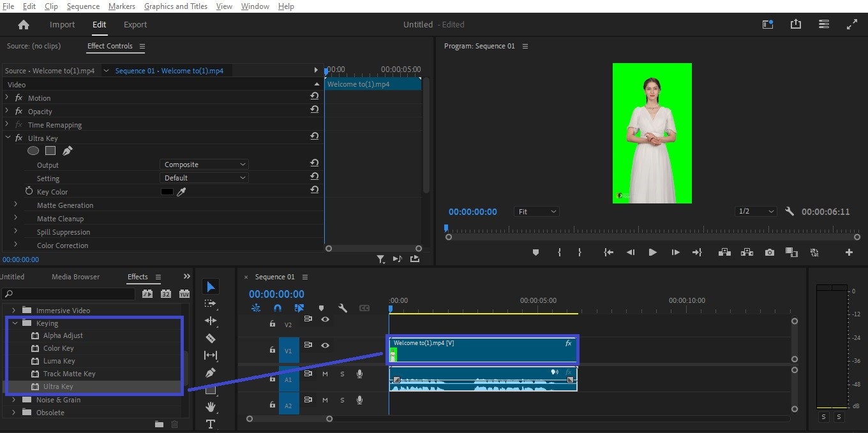
Task: Enter full screen video mode
Action: [x=852, y=24]
